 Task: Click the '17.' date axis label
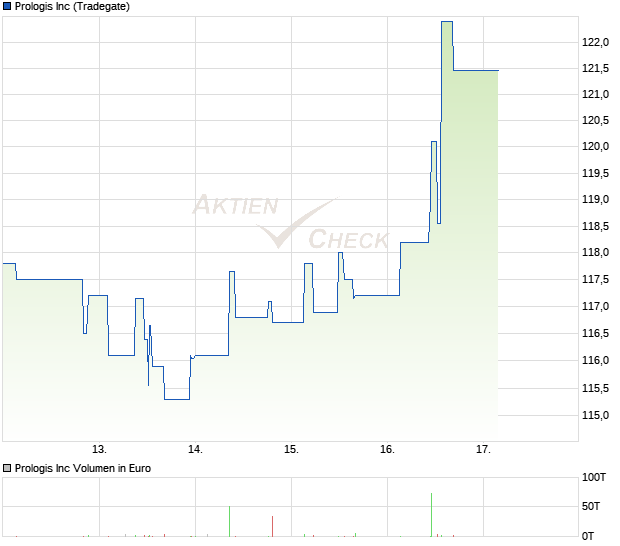point(483,450)
